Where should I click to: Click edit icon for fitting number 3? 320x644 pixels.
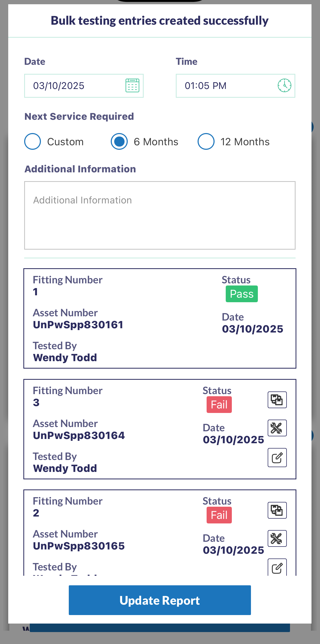click(277, 458)
